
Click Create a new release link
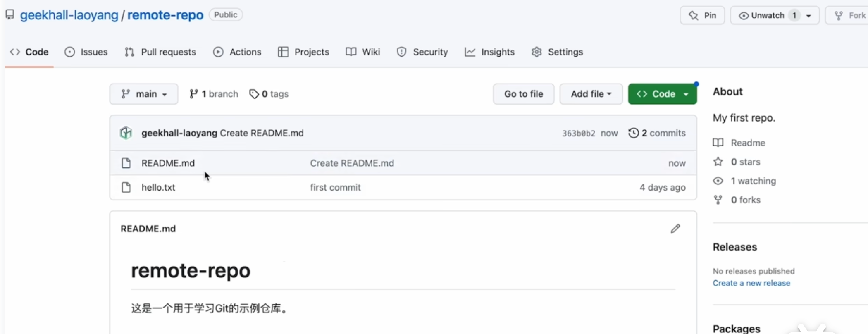(x=751, y=283)
